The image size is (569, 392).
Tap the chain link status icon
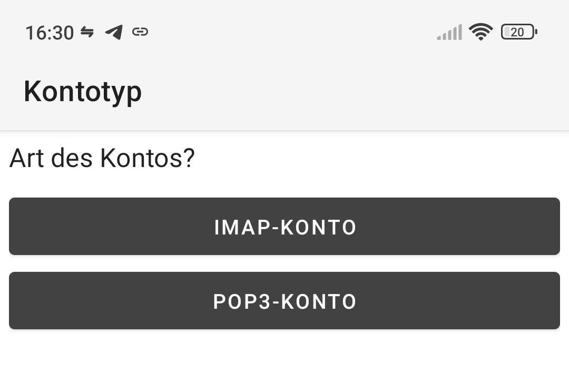tap(140, 32)
